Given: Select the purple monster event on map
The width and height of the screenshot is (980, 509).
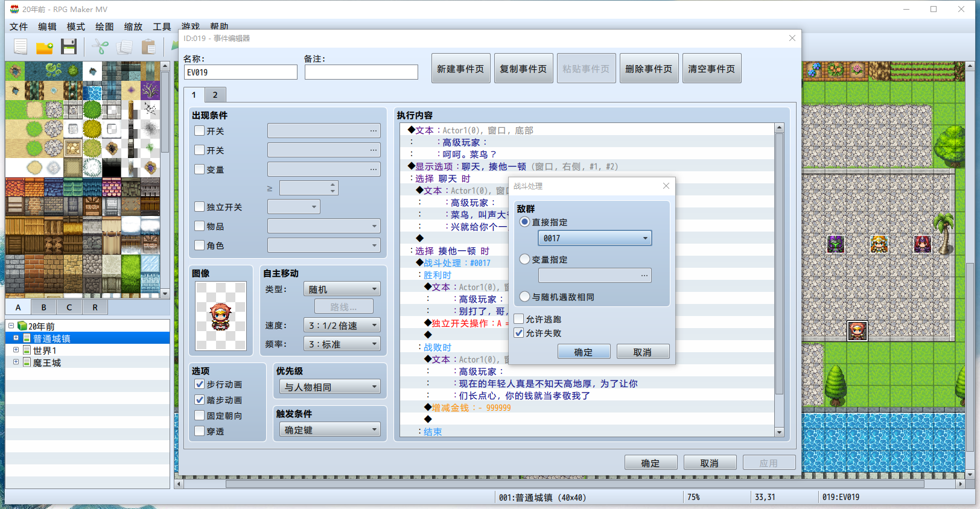Looking at the screenshot, I should click(836, 244).
